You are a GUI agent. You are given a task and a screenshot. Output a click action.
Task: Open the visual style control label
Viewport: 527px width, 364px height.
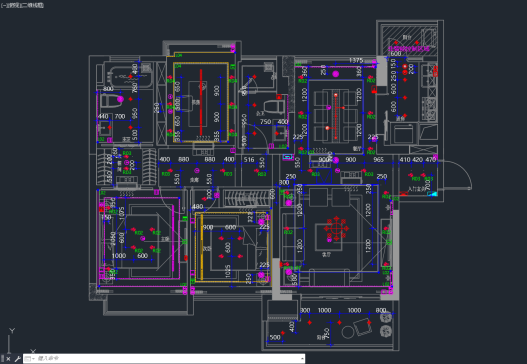pyautogui.click(x=34, y=5)
